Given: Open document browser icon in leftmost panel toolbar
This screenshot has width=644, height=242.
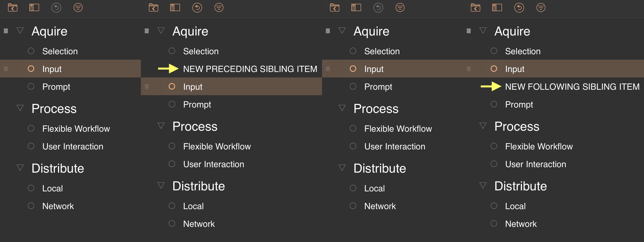Looking at the screenshot, I should [x=12, y=7].
